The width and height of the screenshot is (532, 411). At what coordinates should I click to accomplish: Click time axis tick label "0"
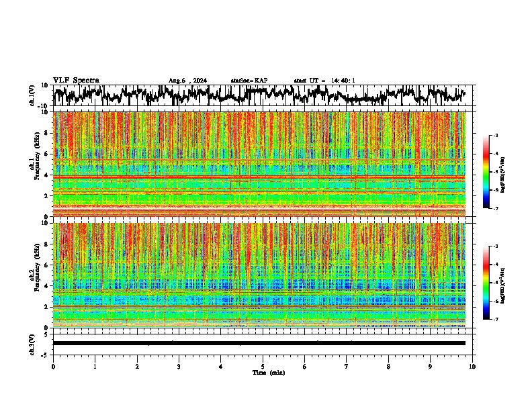coord(53,367)
